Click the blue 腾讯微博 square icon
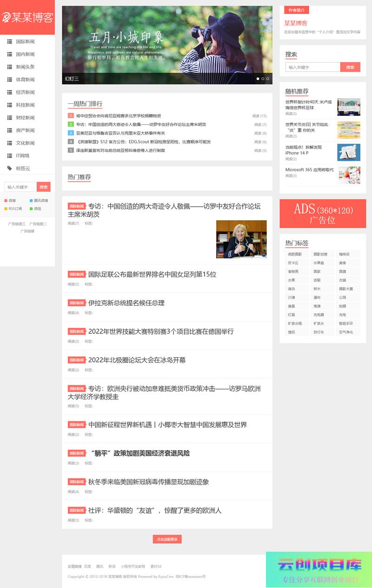Image resolution: width=372 pixels, height=588 pixels. tap(31, 201)
